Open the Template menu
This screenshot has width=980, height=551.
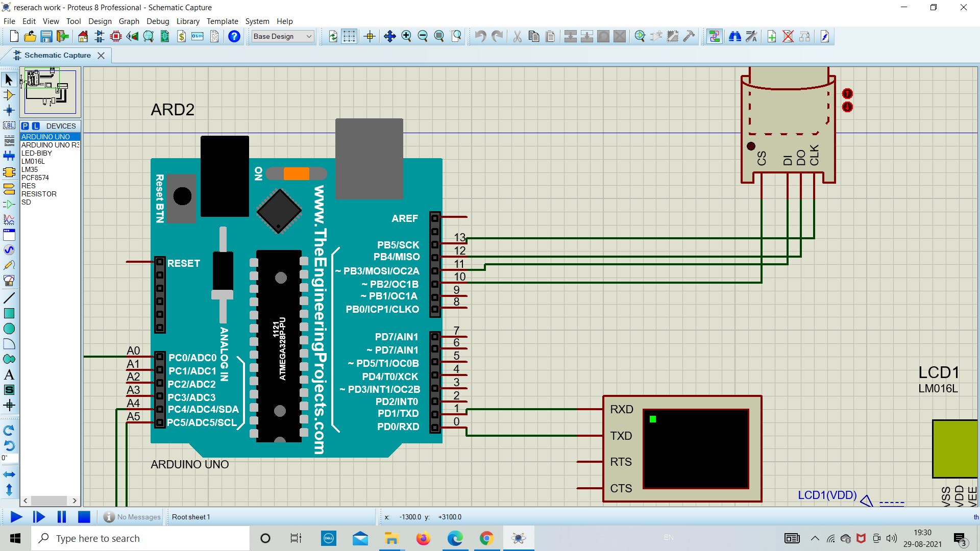pyautogui.click(x=222, y=21)
